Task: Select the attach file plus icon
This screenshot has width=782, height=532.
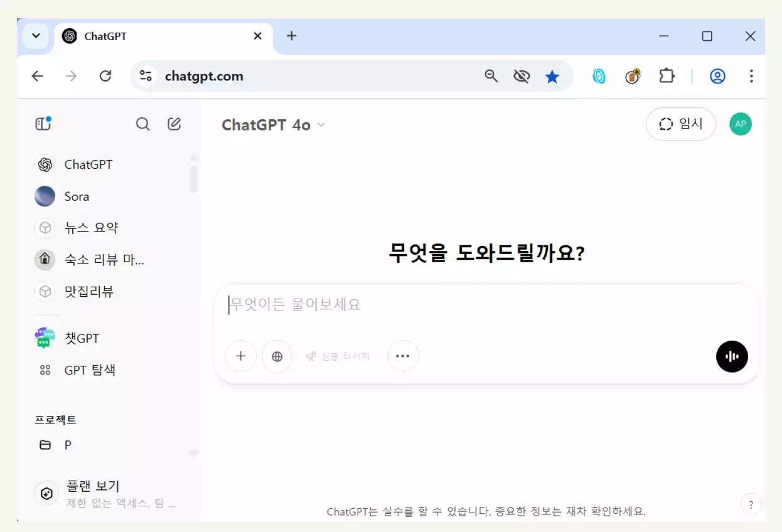Action: [x=240, y=356]
